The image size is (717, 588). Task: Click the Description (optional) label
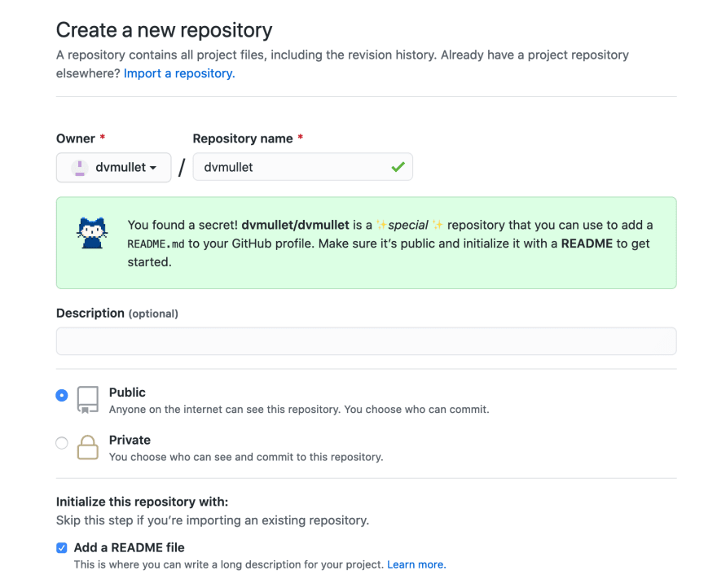click(x=117, y=314)
